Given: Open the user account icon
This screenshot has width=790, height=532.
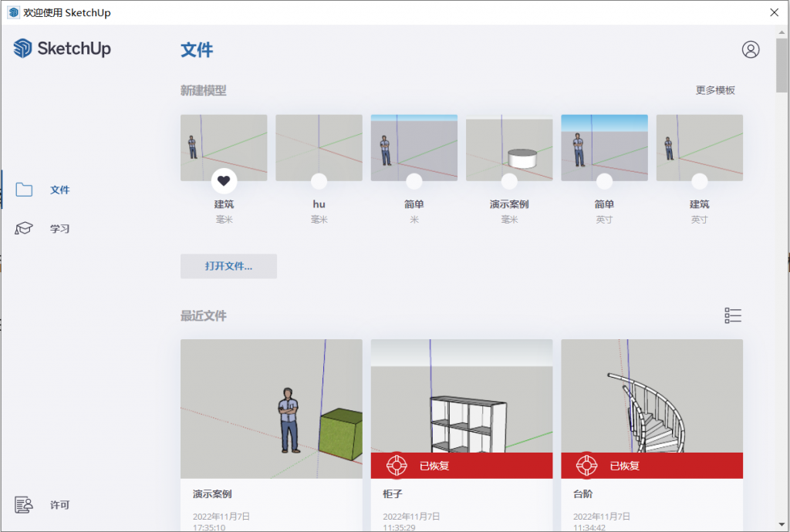Looking at the screenshot, I should (750, 51).
